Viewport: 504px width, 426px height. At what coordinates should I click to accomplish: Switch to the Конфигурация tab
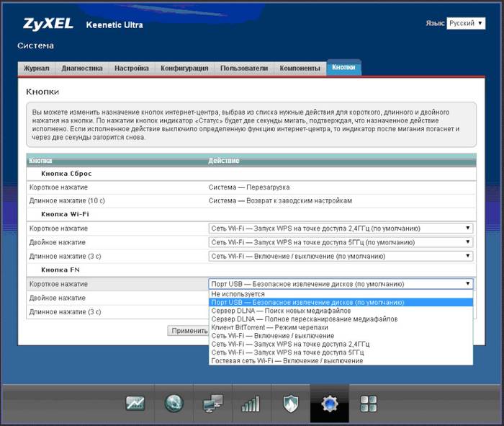(x=184, y=68)
